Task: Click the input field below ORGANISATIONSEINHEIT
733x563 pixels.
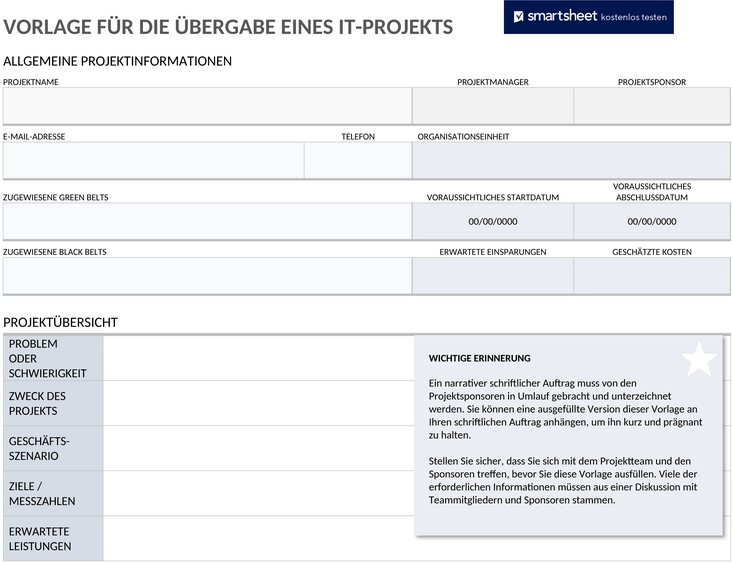Action: click(571, 160)
